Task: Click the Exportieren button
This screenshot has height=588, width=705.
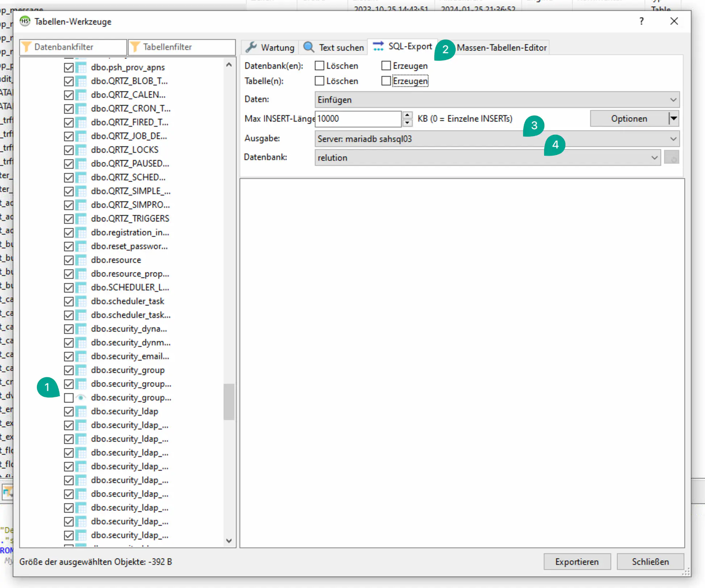Action: coord(577,562)
